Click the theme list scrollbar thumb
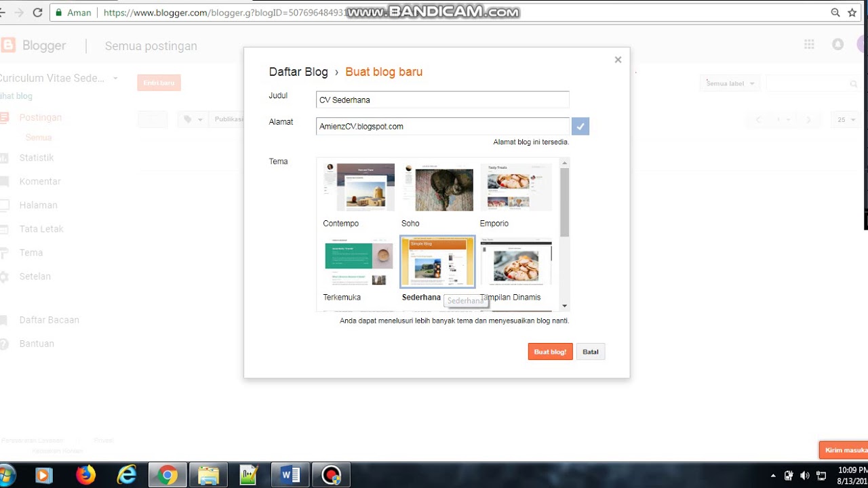Viewport: 868px width, 488px height. [x=565, y=202]
